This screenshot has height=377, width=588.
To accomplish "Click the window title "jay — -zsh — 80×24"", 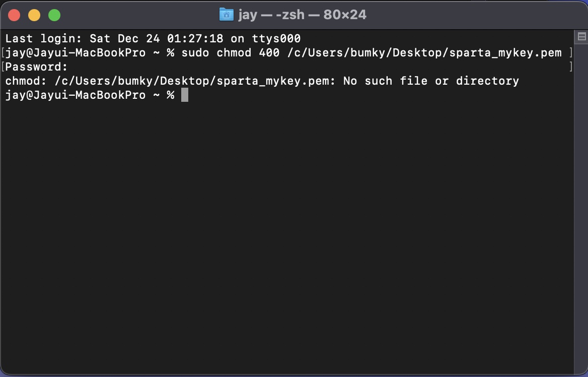I will click(x=302, y=15).
